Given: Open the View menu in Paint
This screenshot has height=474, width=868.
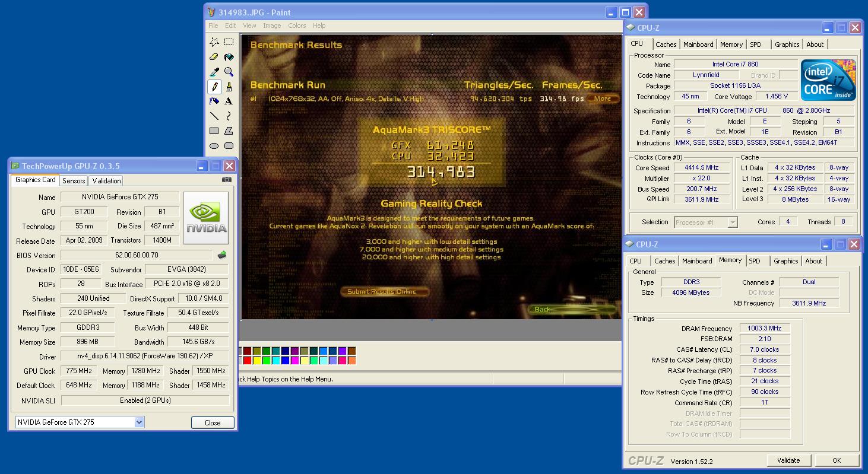Looking at the screenshot, I should [x=249, y=26].
